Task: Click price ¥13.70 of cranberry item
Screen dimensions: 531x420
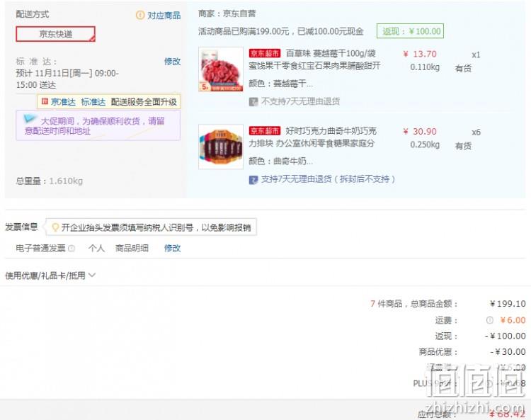Action: 420,54
